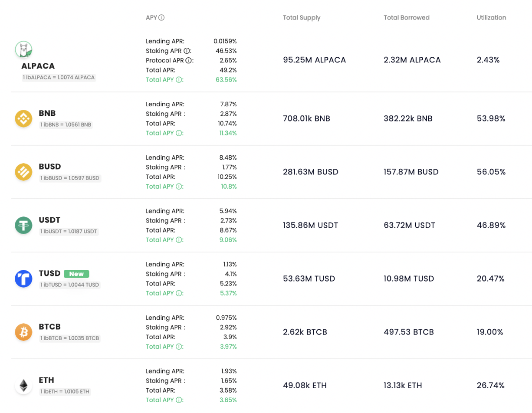Click the 1 ibBUSD = 1.0597 BUSD rate

tap(70, 178)
